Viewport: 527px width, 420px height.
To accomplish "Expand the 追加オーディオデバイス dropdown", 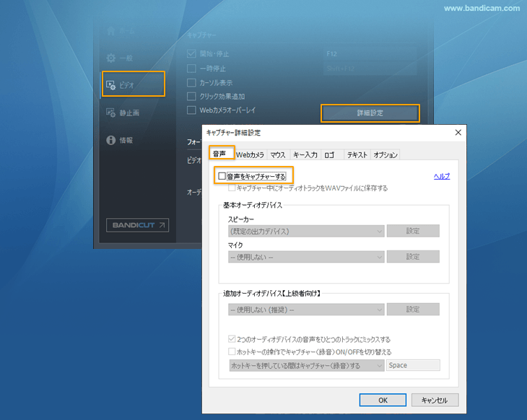I will click(306, 310).
